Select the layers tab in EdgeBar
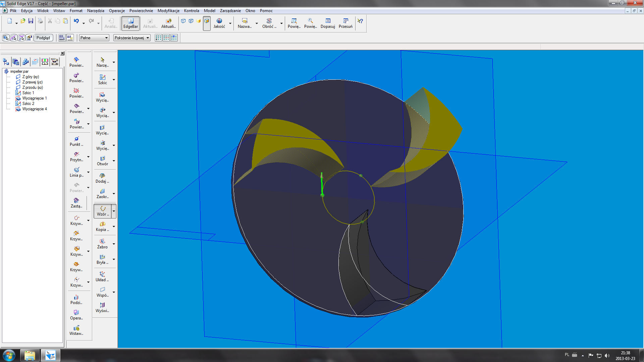This screenshot has width=644, height=362. pos(35,62)
